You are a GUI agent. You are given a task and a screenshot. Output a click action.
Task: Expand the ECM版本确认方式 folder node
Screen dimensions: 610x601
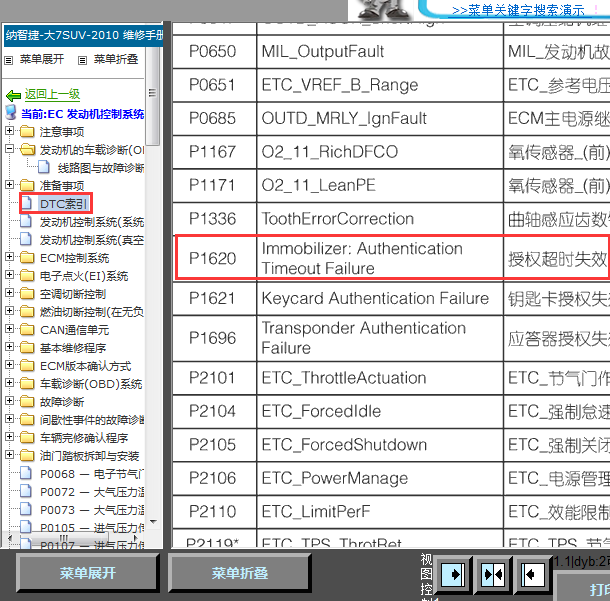click(x=9, y=364)
